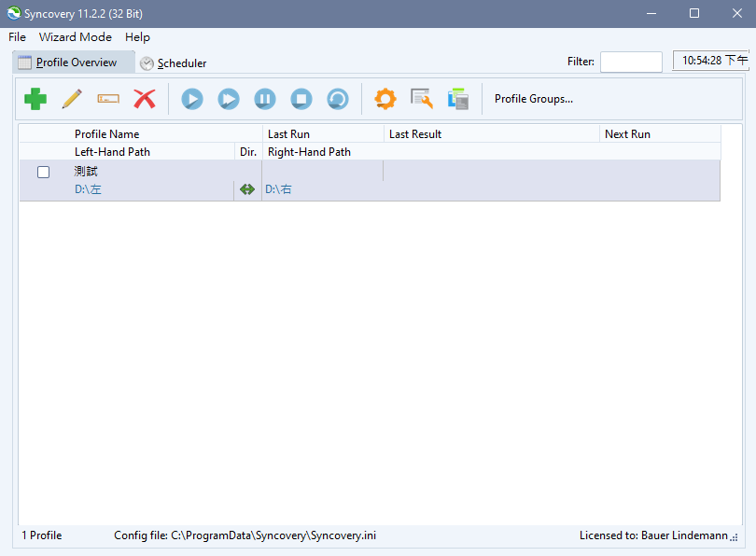Click the copy/files toolbar icon
The image size is (756, 556).
coord(458,99)
